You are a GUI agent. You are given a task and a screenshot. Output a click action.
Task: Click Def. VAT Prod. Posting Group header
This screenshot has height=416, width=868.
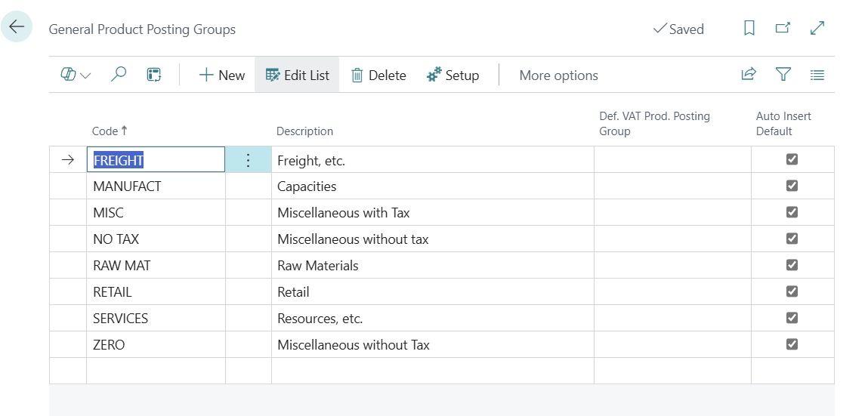click(x=654, y=123)
